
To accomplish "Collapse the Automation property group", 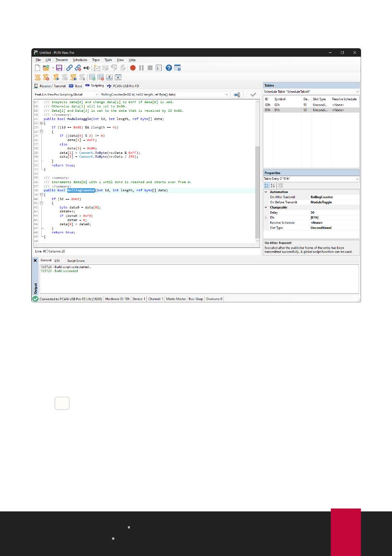I will [266, 192].
